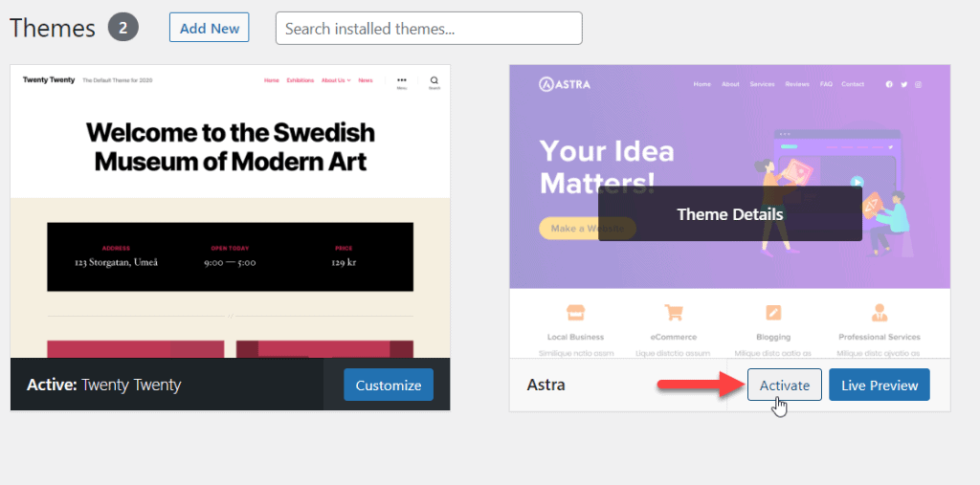This screenshot has width=980, height=485.
Task: Click the Astra logo in theme preview
Action: click(564, 84)
